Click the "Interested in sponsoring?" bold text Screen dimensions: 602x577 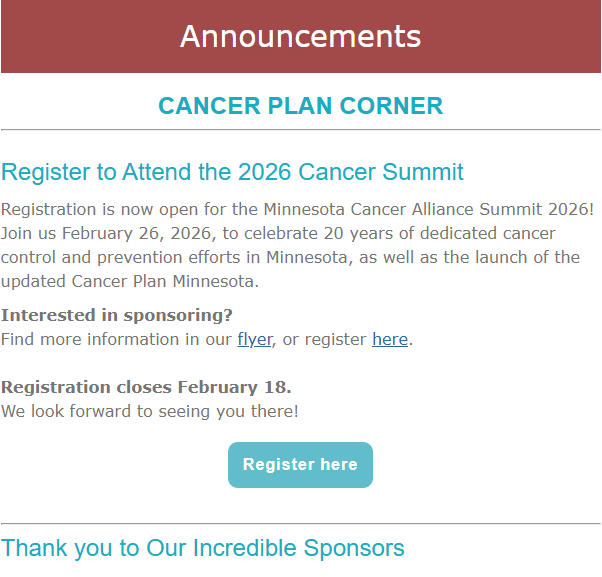click(x=117, y=315)
